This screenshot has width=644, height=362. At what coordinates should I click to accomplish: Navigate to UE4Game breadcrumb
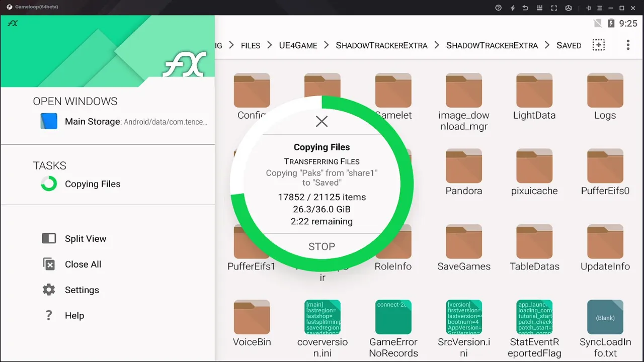[x=298, y=45]
